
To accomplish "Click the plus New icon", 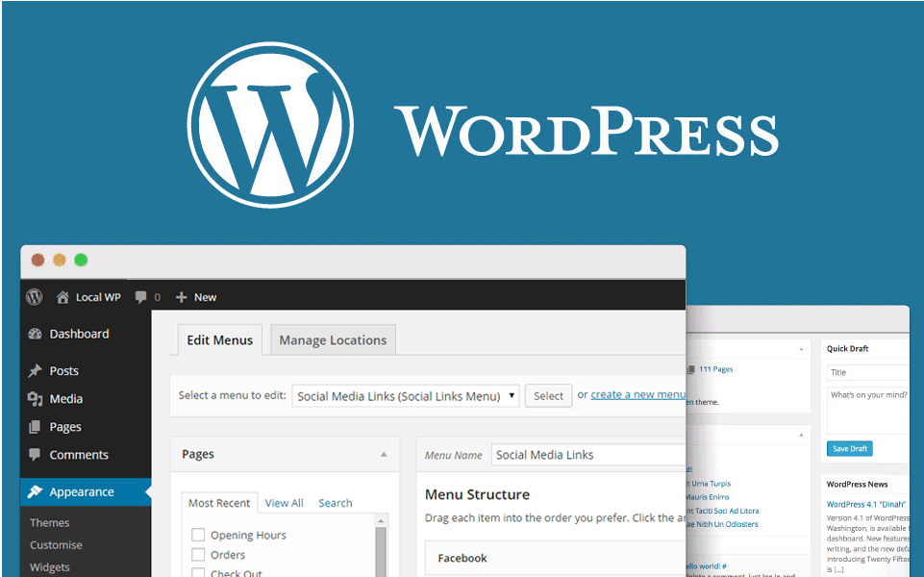I will [x=182, y=297].
